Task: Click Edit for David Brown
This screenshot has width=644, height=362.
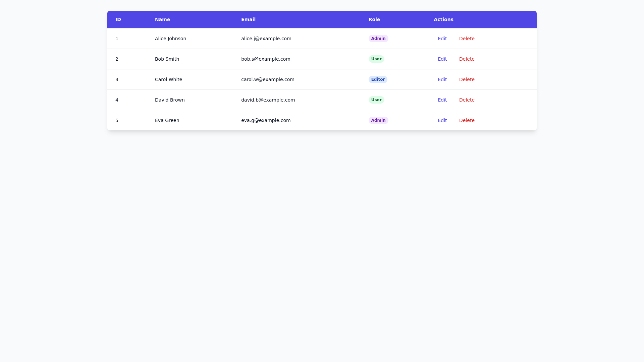Action: tap(442, 100)
